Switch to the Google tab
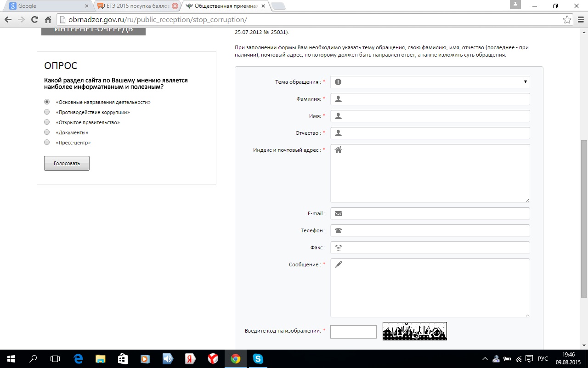Image resolution: width=588 pixels, height=368 pixels. [48, 6]
